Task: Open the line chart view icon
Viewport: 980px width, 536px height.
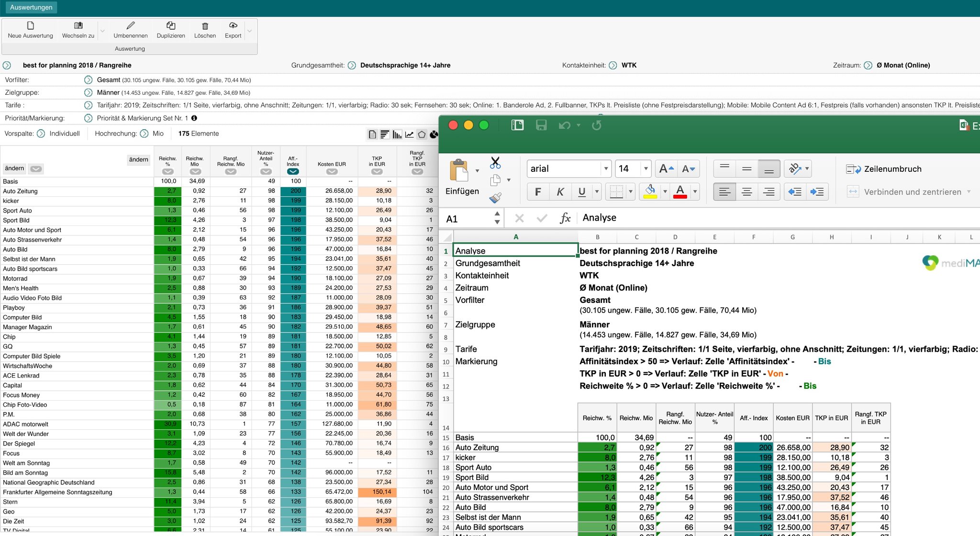Action: click(x=409, y=134)
